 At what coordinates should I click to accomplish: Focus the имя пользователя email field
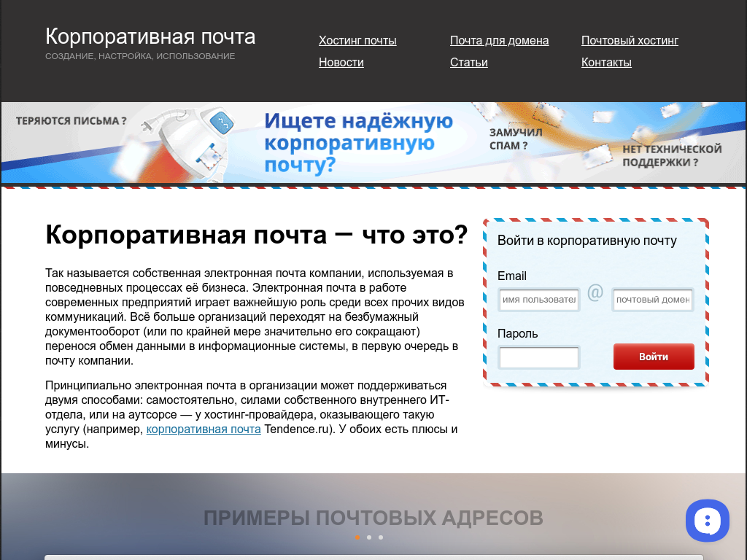point(539,300)
